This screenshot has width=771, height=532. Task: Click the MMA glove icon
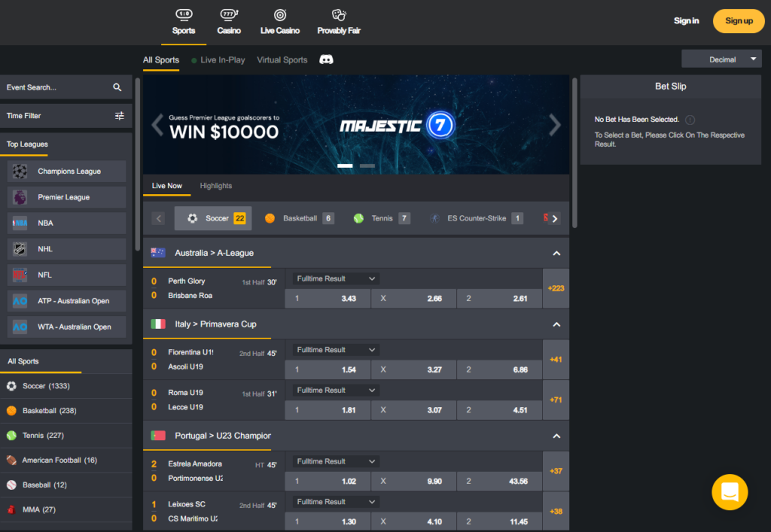pos(11,509)
